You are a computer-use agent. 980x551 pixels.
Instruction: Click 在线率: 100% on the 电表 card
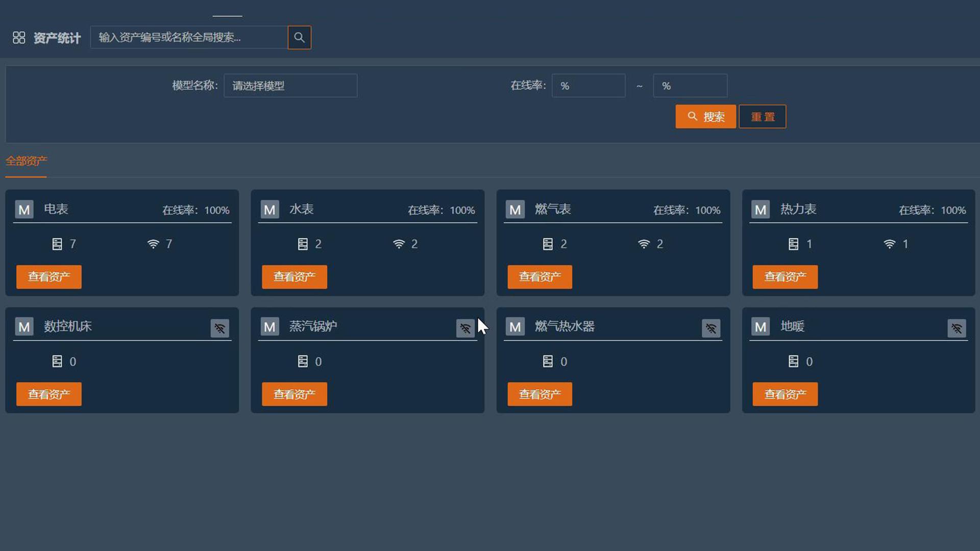[x=196, y=210]
